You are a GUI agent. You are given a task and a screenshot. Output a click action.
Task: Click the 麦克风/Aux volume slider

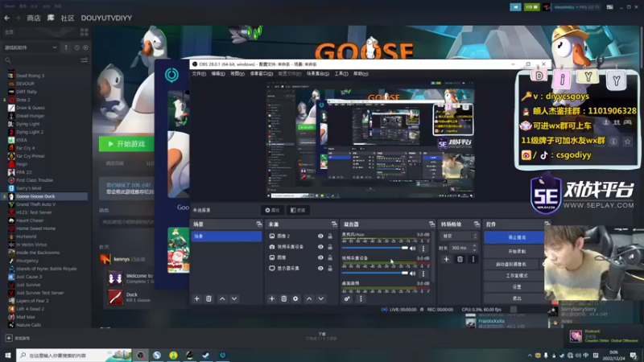point(374,248)
